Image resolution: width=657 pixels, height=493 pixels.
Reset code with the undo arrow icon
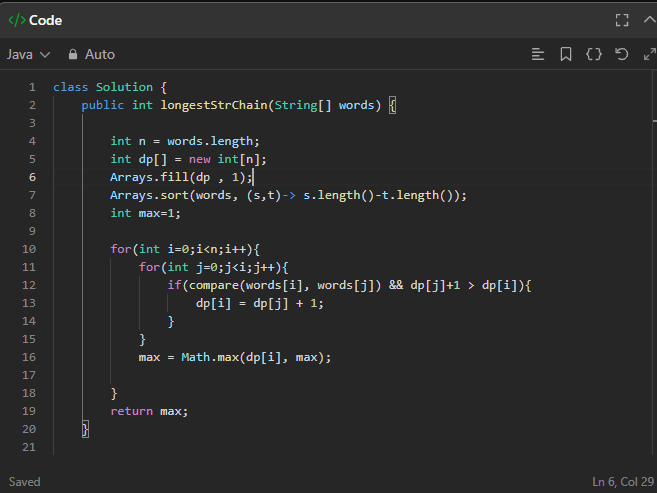click(x=621, y=54)
